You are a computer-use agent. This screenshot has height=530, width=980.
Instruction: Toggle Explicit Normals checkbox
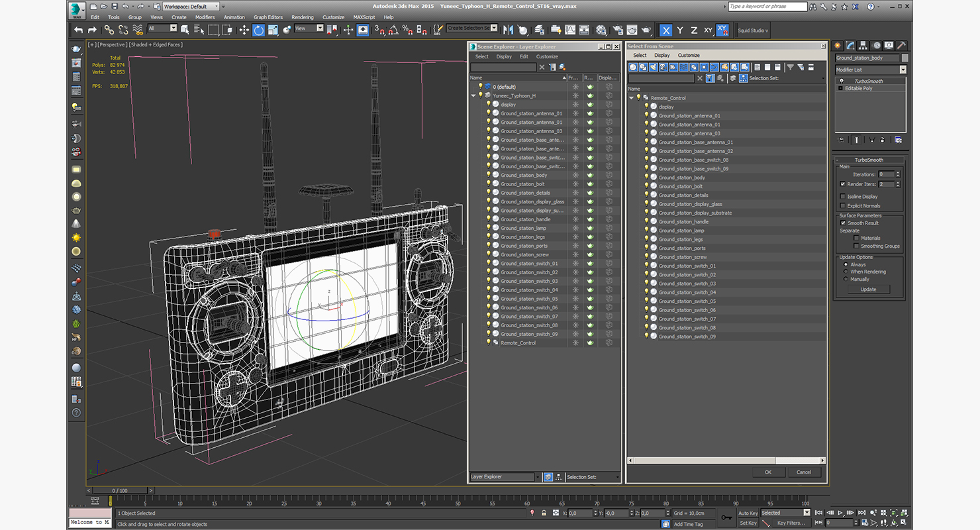coord(842,205)
